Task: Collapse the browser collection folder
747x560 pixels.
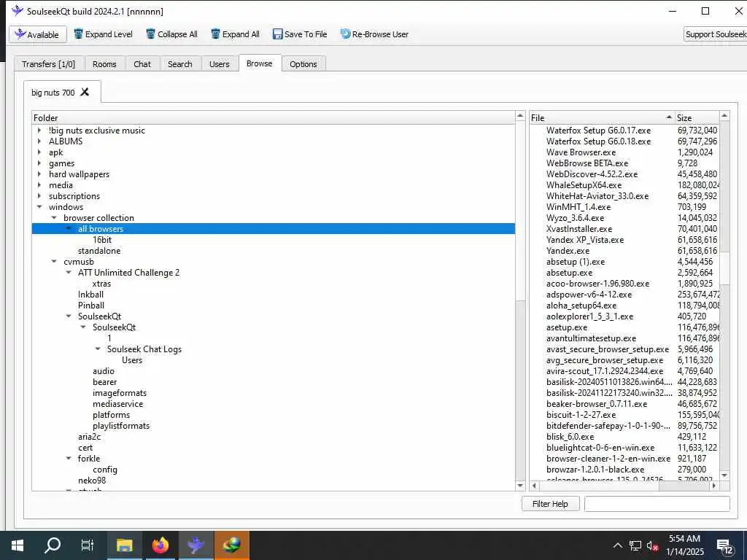Action: tap(54, 217)
